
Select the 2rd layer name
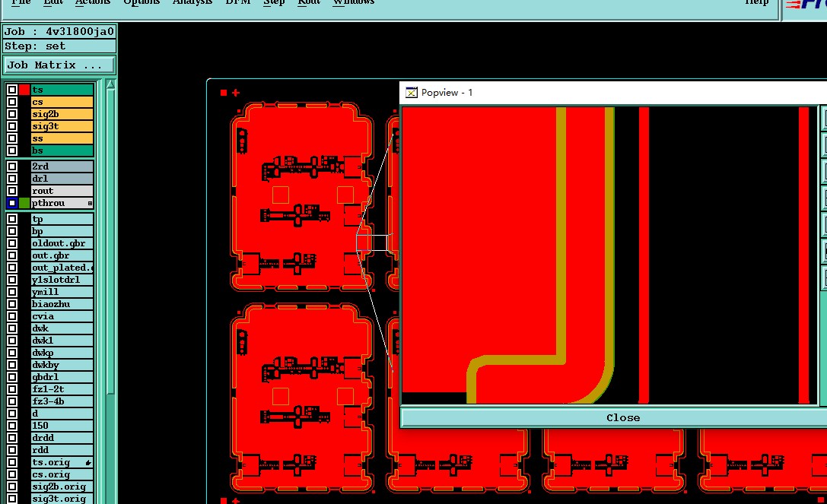click(62, 166)
